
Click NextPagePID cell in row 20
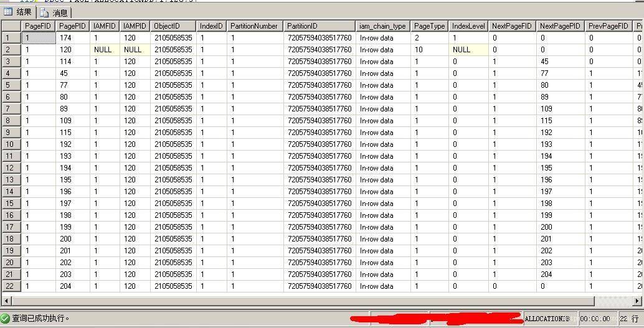(x=561, y=262)
